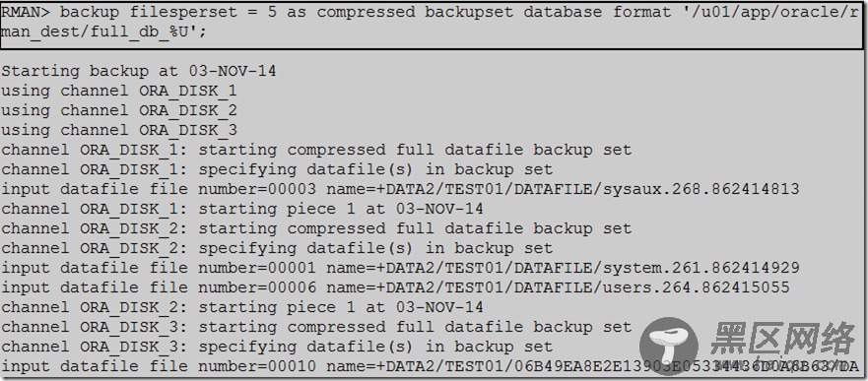Click ORA_DISK_3 specifying datafile(s) line
The height and width of the screenshot is (381, 868).
[x=277, y=347]
